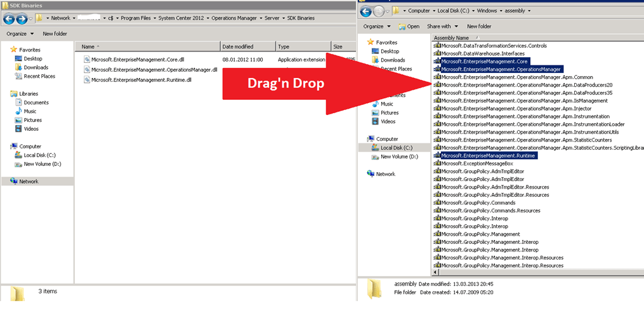Open Organize menu in SDK Binaries window

pos(20,34)
